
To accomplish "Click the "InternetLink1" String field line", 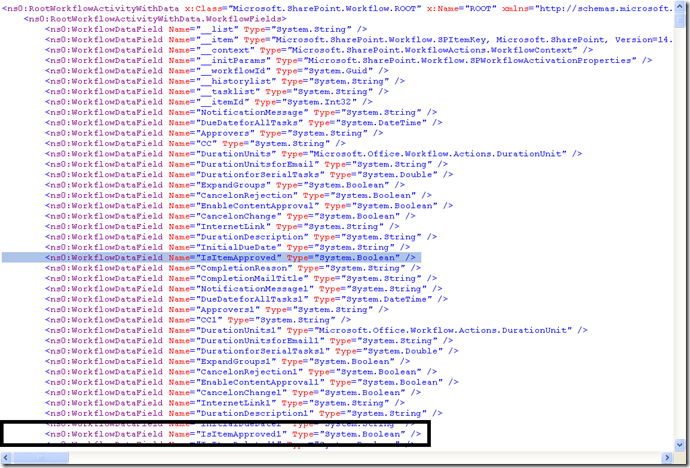I will click(x=224, y=403).
